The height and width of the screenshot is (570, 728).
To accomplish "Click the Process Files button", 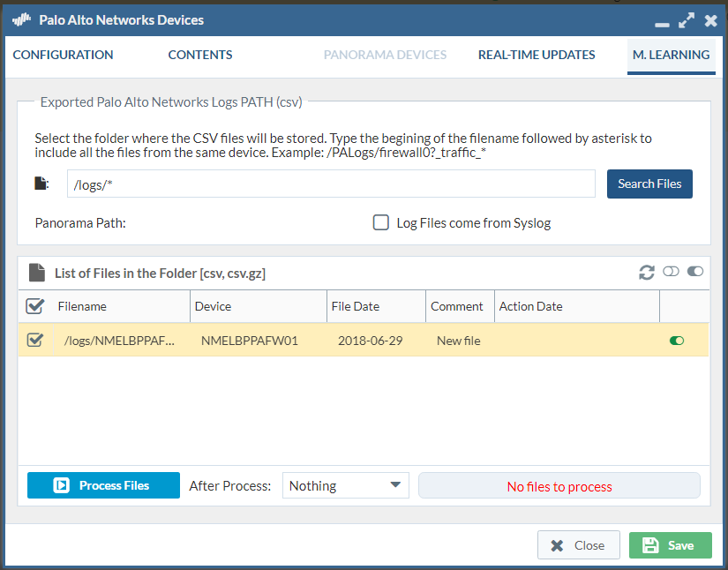I will (x=103, y=485).
